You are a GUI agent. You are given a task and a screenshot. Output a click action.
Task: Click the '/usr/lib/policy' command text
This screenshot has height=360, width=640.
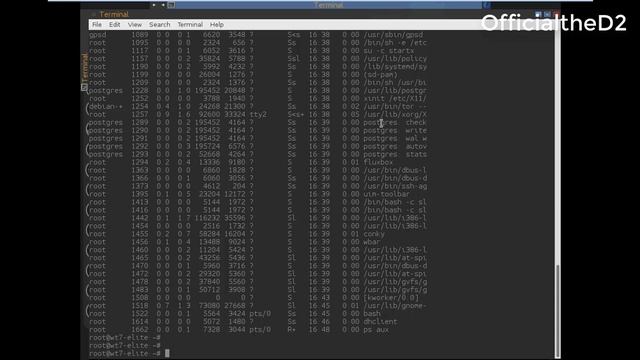pyautogui.click(x=395, y=59)
